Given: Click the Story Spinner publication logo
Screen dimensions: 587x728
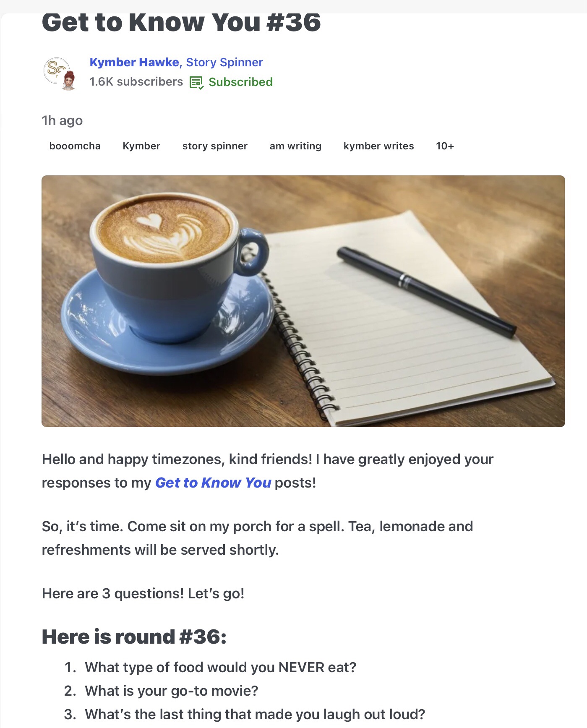Looking at the screenshot, I should pyautogui.click(x=56, y=69).
